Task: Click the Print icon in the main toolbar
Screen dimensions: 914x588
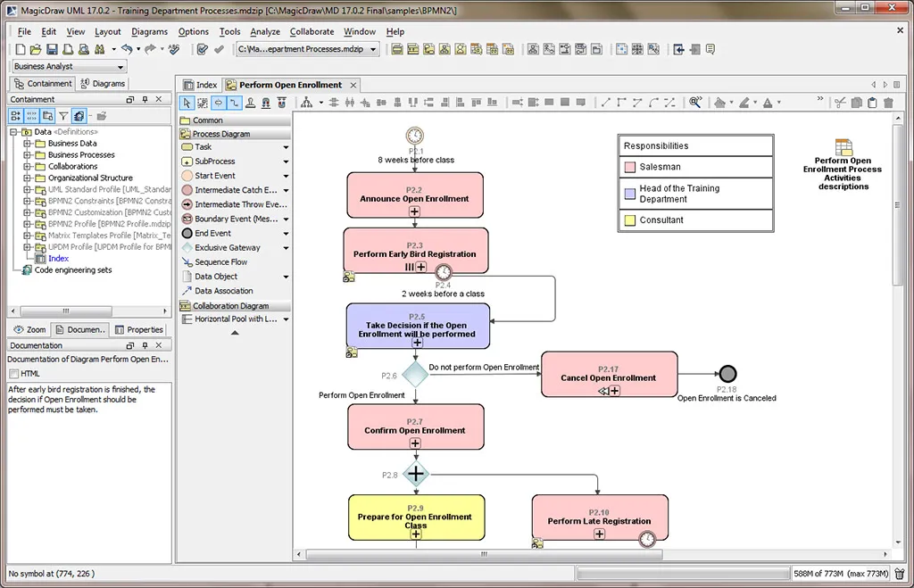Action: (x=68, y=49)
